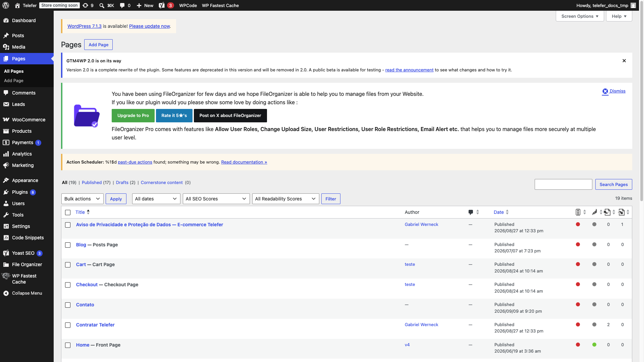Show Drafts pages filter
This screenshot has width=644, height=362.
(122, 183)
